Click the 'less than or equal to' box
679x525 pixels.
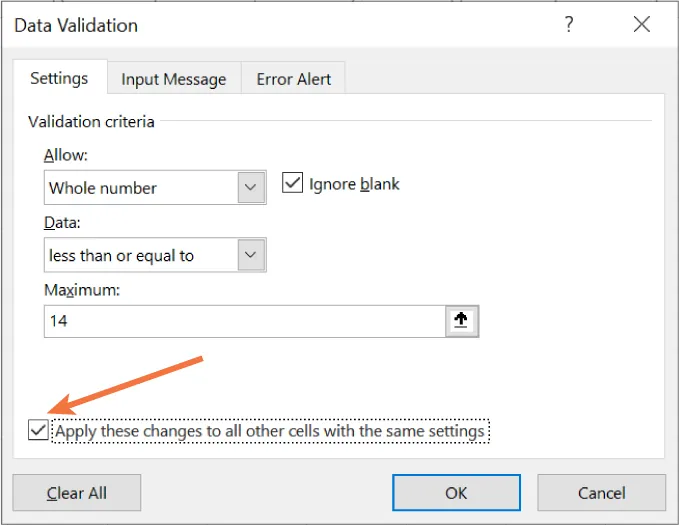point(140,255)
